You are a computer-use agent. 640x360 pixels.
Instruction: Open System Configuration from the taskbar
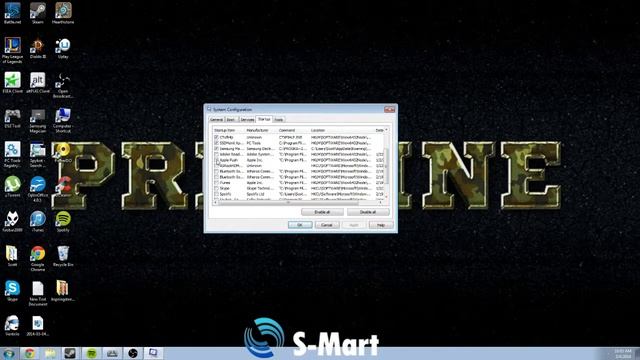(x=153, y=353)
